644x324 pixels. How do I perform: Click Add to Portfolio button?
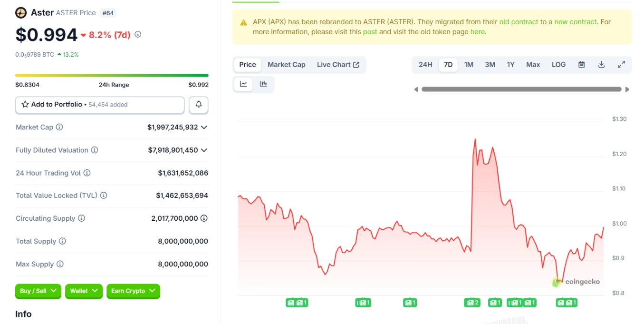tap(100, 105)
